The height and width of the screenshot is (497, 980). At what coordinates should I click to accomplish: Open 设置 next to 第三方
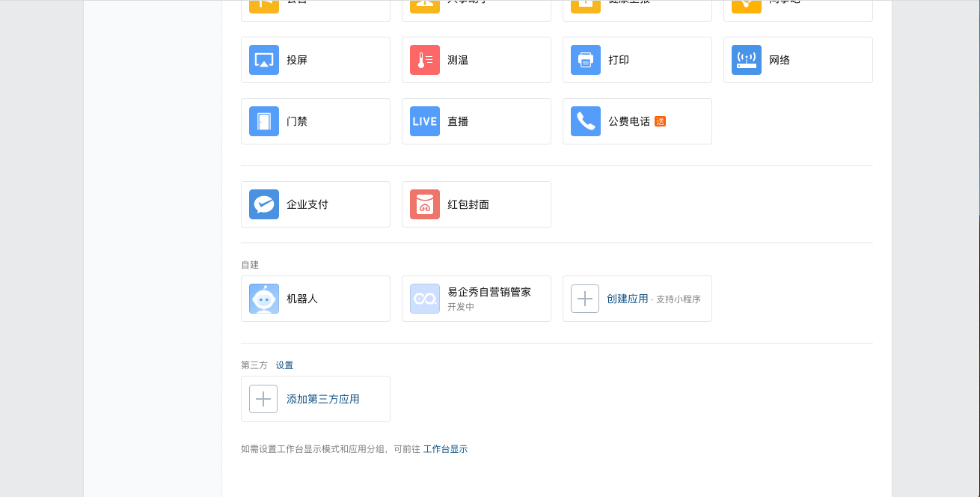[x=284, y=365]
